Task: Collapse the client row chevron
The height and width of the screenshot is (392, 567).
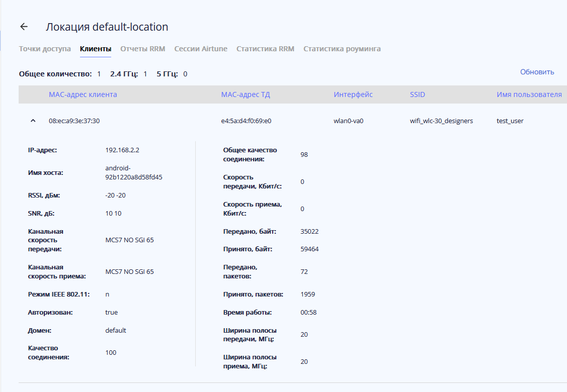Action: point(33,121)
